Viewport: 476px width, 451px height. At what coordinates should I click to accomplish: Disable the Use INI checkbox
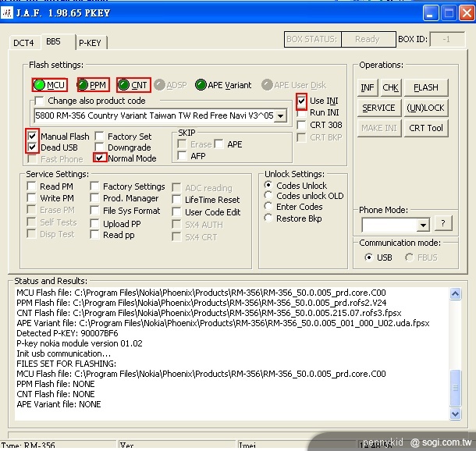tap(302, 101)
